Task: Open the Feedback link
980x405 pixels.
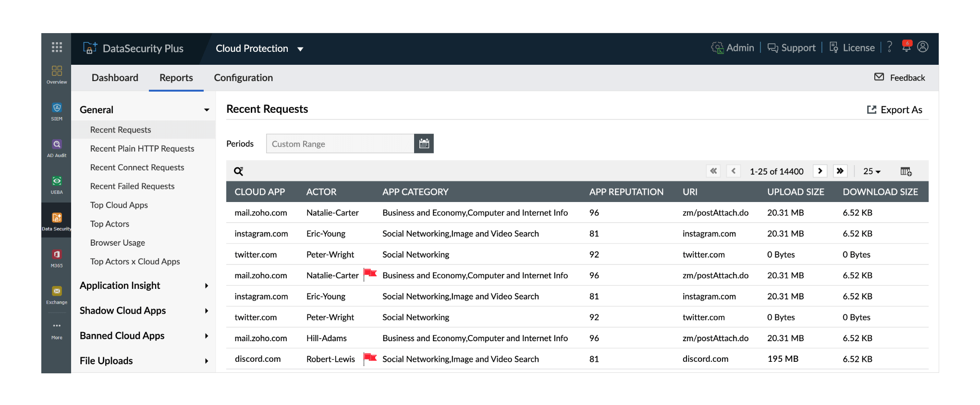Action: point(899,78)
